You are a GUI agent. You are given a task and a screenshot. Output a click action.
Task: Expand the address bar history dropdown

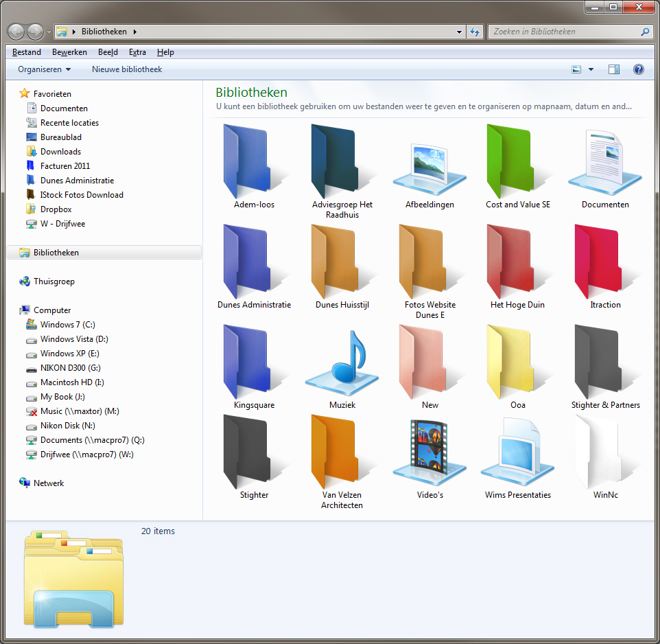(x=458, y=31)
